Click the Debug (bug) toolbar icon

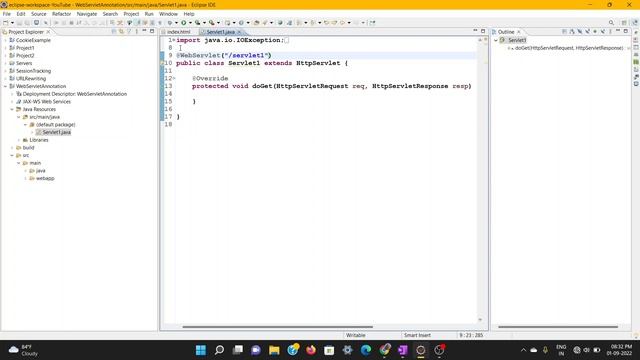(x=169, y=23)
